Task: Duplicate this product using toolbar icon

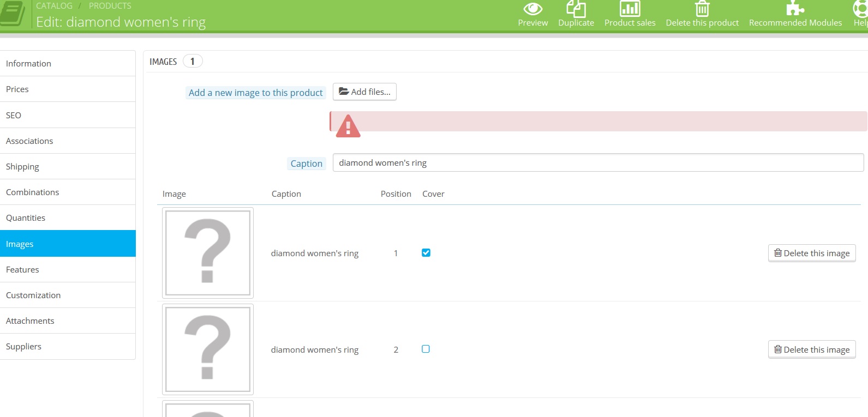Action: click(576, 9)
